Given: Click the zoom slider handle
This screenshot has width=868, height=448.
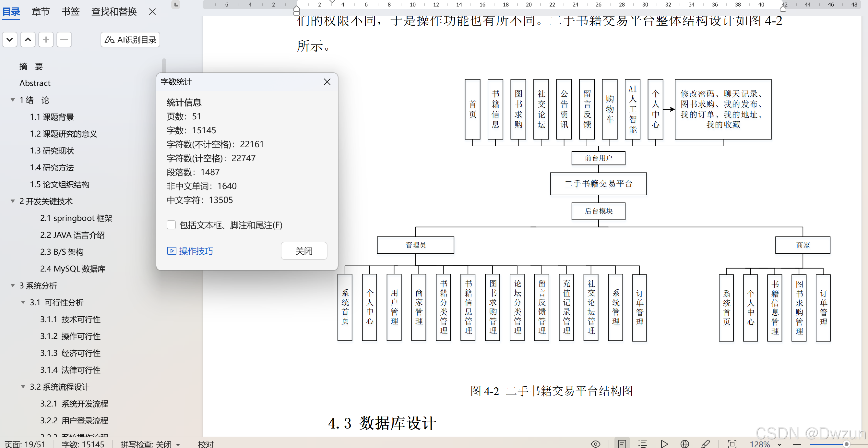Looking at the screenshot, I should (x=846, y=444).
